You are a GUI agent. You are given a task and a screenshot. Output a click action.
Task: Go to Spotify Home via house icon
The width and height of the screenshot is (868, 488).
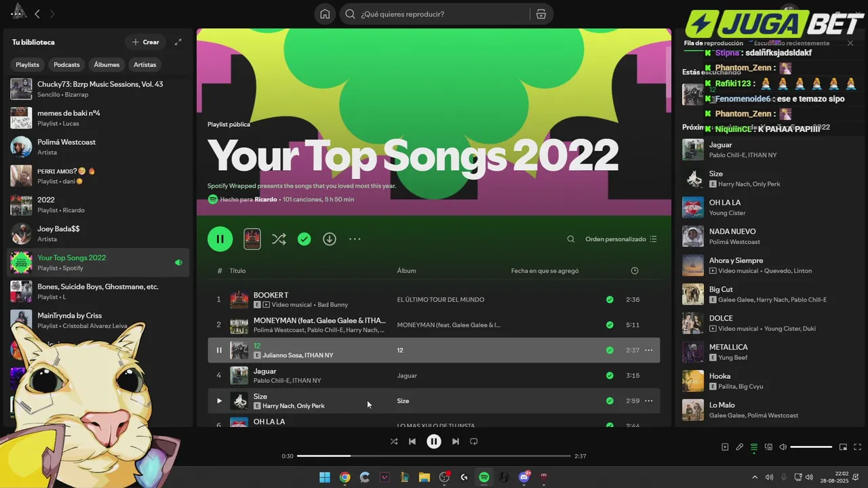click(x=325, y=14)
